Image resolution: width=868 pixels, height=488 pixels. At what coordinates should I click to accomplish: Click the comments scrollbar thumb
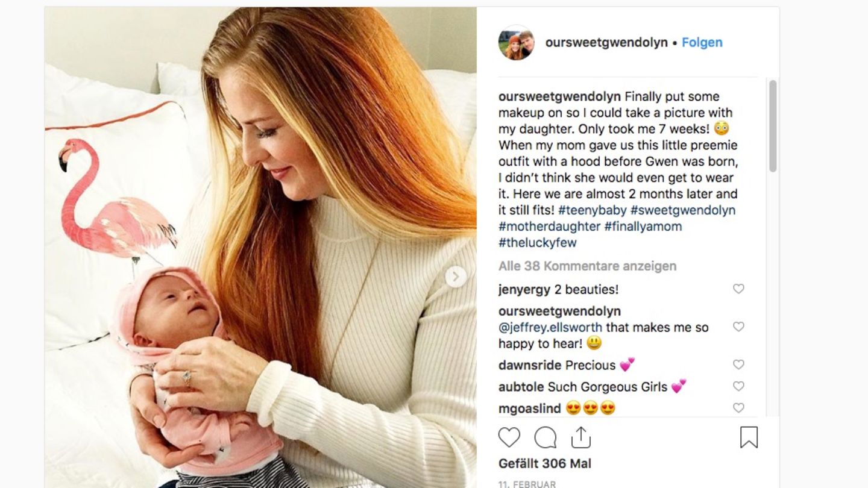(x=773, y=126)
